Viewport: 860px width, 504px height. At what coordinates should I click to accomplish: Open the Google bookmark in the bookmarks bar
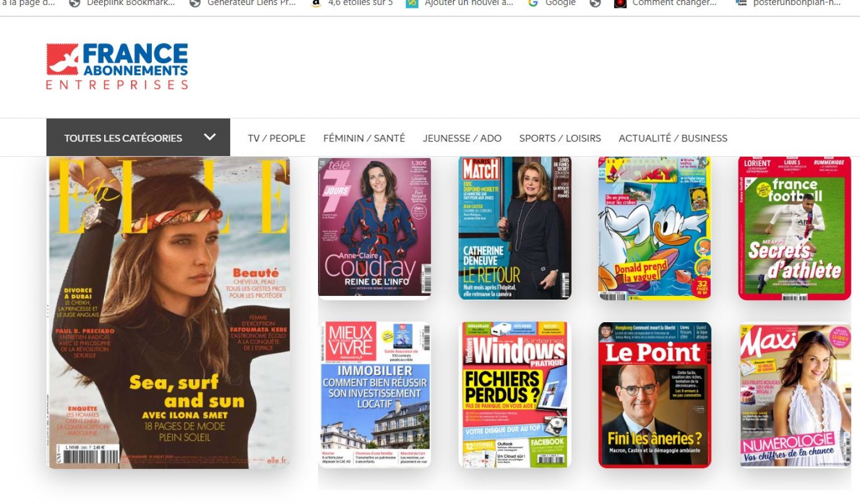pos(551,3)
